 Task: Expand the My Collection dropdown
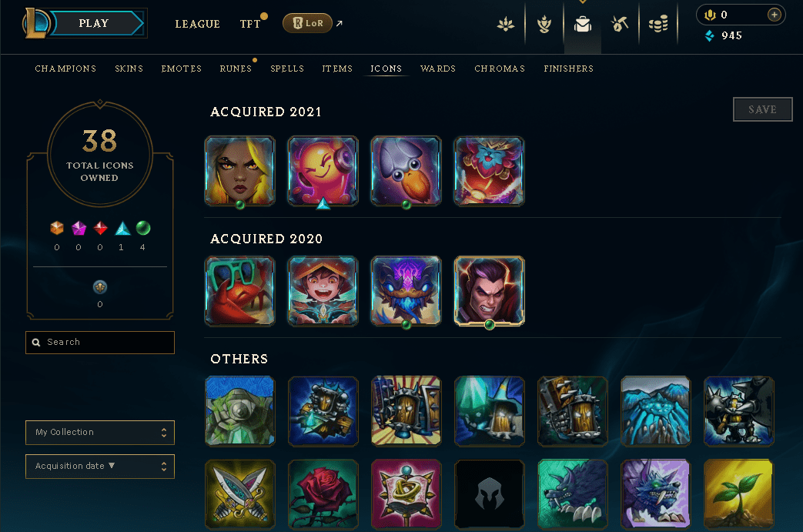click(100, 433)
